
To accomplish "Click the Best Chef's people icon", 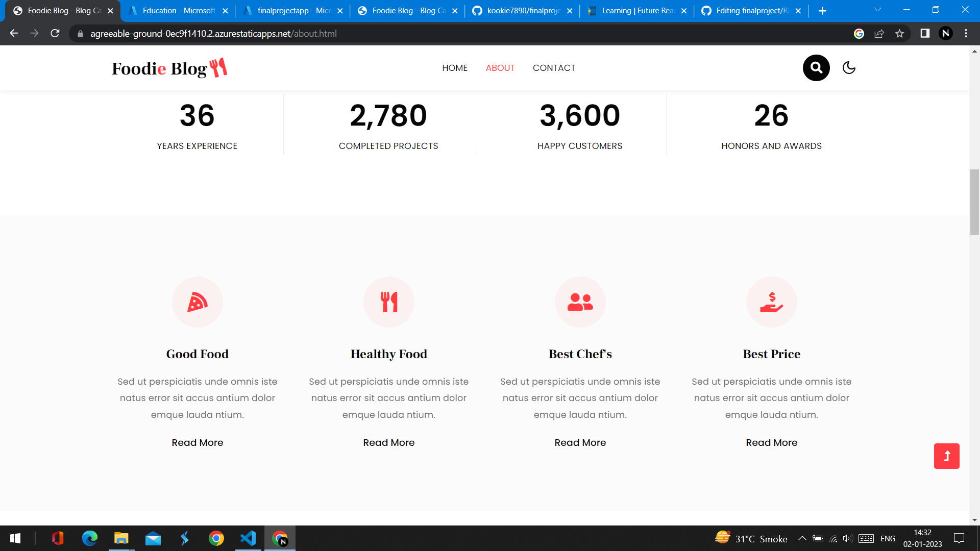I will (580, 302).
